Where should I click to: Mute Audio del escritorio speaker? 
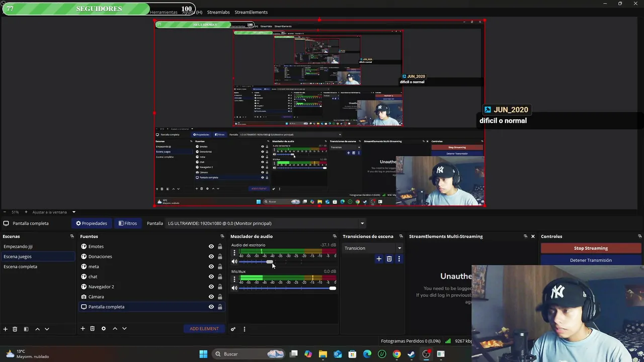click(x=234, y=262)
